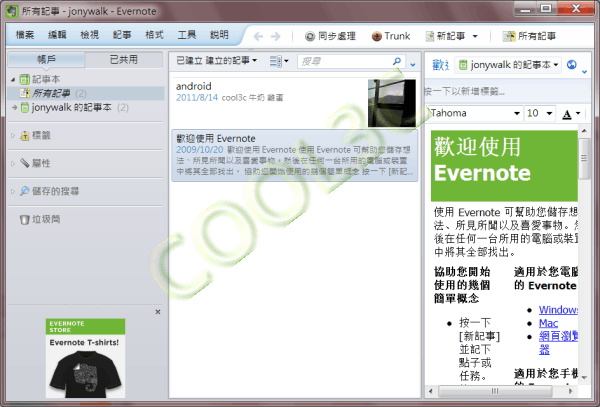Expand the note info chevron
600x407 pixels.
(x=585, y=72)
